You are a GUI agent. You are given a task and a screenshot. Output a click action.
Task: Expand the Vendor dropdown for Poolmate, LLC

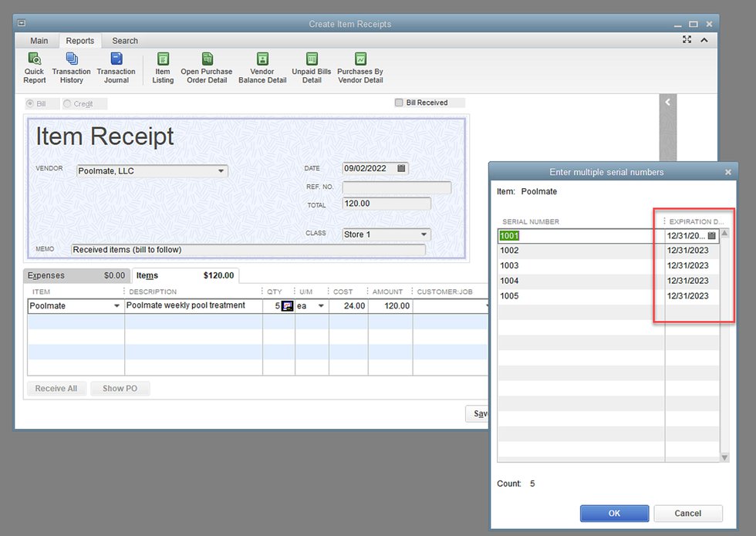(221, 171)
